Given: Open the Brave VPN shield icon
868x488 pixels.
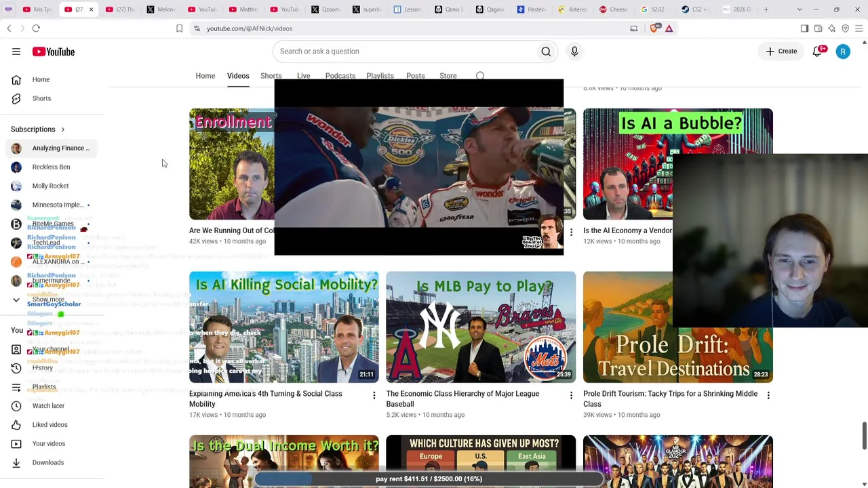Looking at the screenshot, I should [x=846, y=28].
